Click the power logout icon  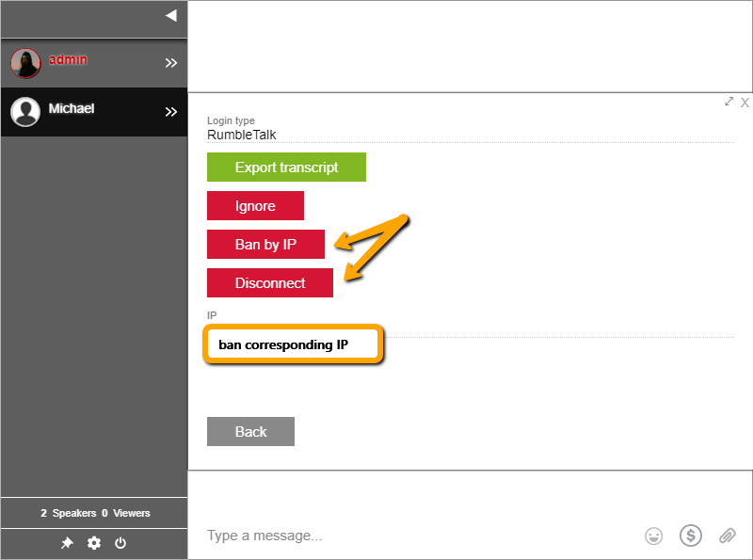click(x=120, y=543)
